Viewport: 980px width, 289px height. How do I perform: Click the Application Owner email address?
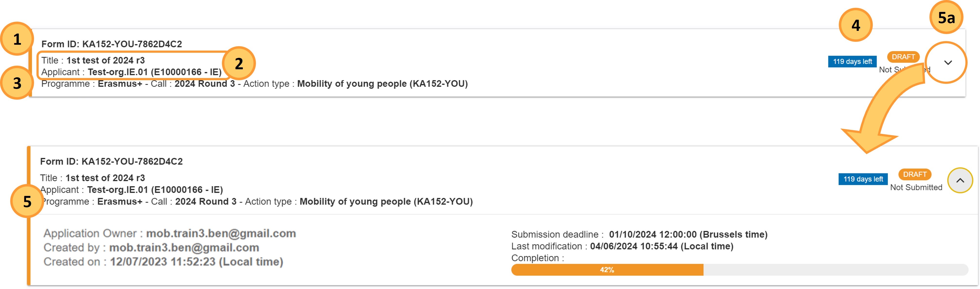point(221,234)
